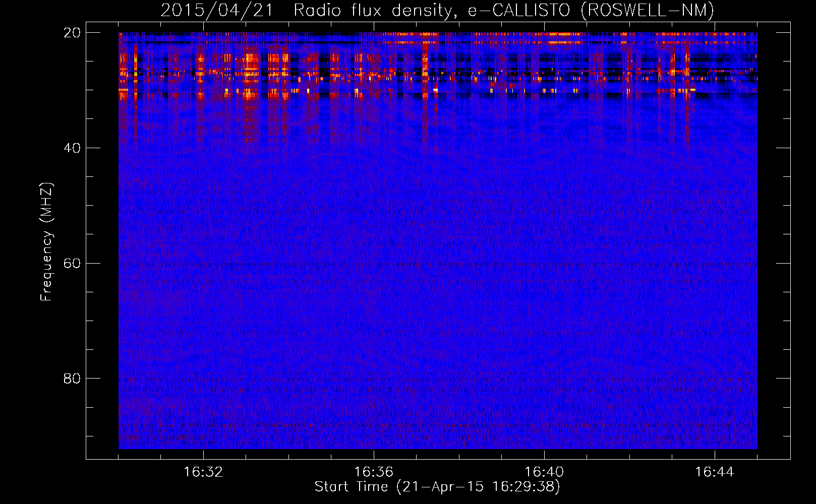Click the 40 frequency tick label

coord(72,148)
